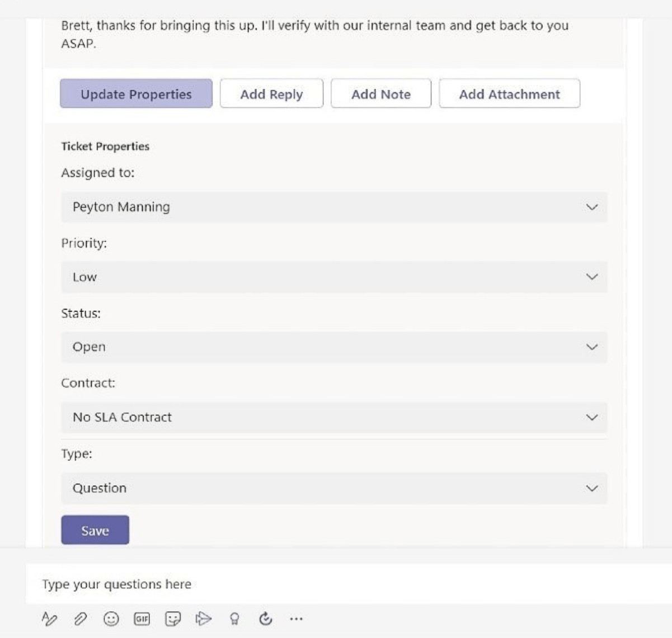
Task: Insert a GIF
Action: click(141, 619)
